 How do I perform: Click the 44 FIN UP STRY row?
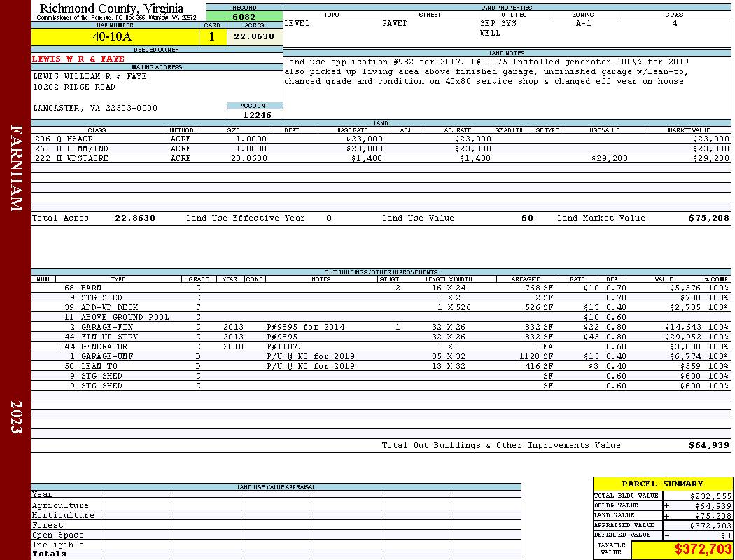click(x=381, y=337)
